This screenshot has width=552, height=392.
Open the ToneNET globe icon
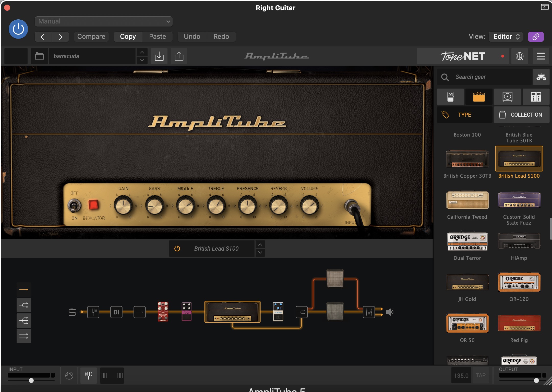pos(519,56)
